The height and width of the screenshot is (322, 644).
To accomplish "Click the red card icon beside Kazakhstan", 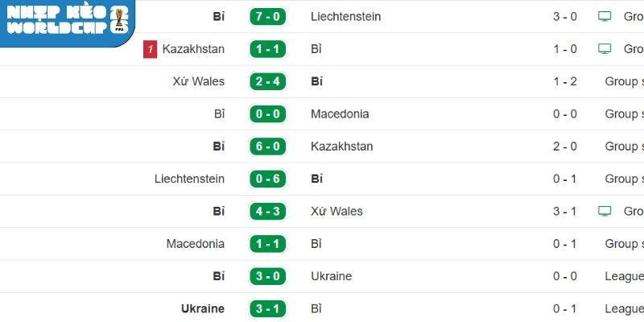I will pyautogui.click(x=150, y=49).
